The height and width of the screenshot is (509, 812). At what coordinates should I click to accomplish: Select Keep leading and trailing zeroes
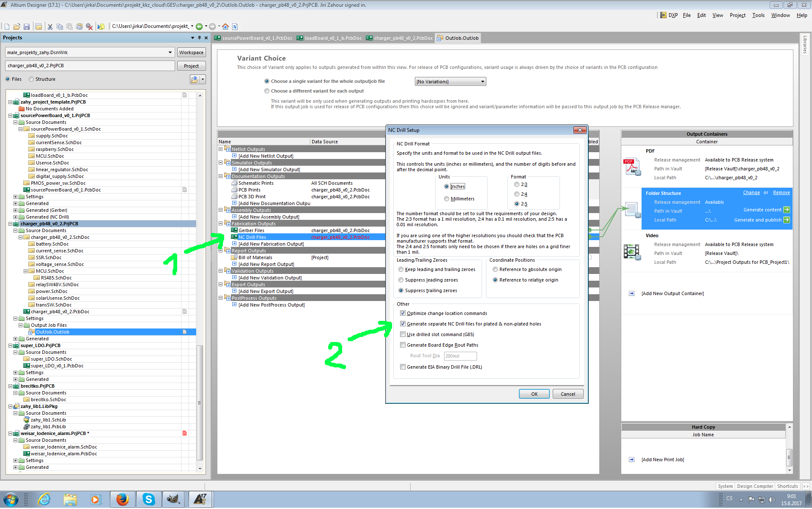[x=401, y=269]
